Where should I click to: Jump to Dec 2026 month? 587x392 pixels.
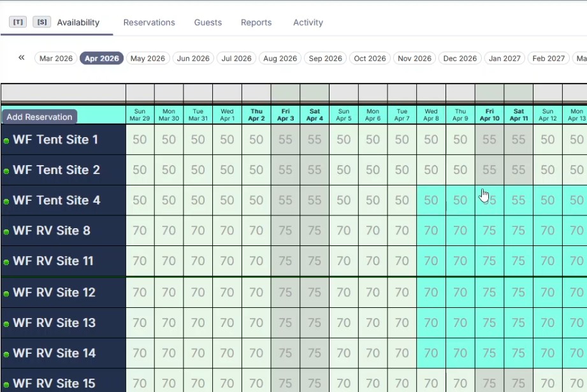click(460, 59)
